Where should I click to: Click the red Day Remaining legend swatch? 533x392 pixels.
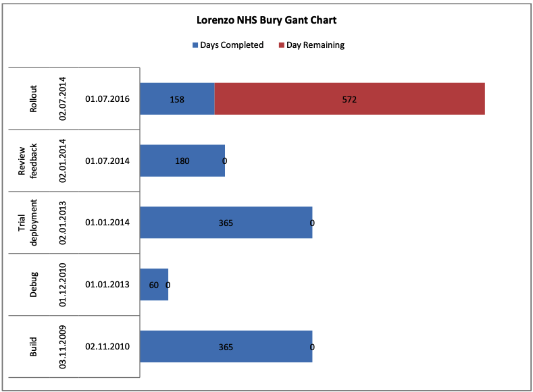[x=280, y=45]
